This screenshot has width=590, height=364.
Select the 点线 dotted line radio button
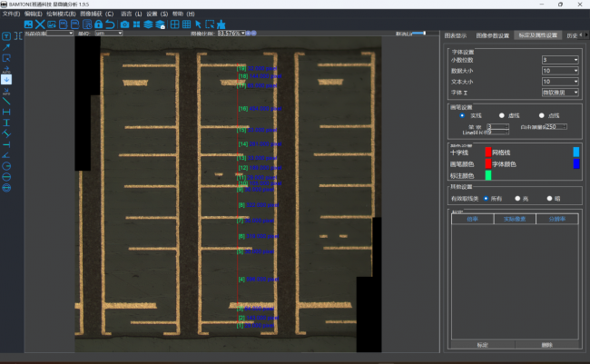pyautogui.click(x=542, y=115)
